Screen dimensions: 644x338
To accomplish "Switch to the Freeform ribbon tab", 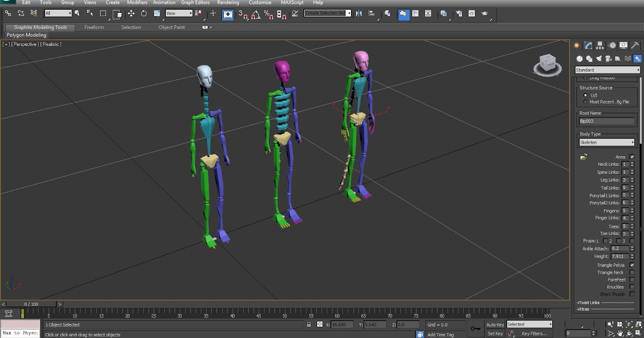I will coord(94,27).
